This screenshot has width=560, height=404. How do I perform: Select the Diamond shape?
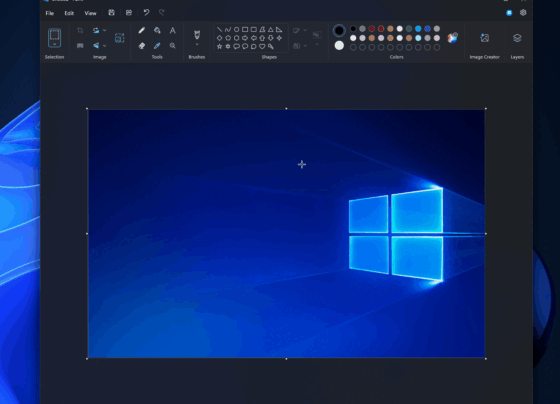pos(219,38)
